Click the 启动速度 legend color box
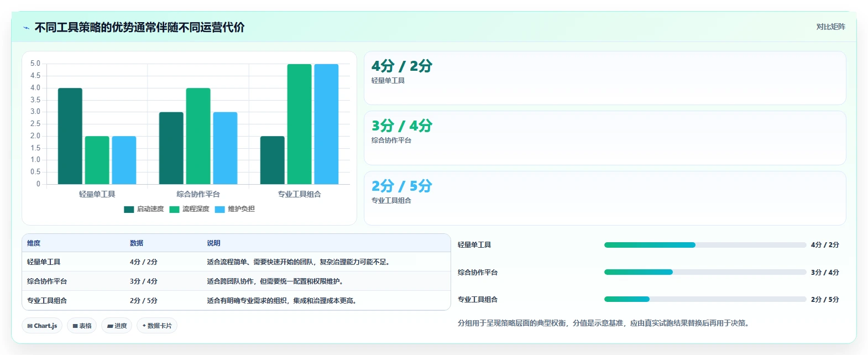Screen dimensions: 868x355 [129, 209]
